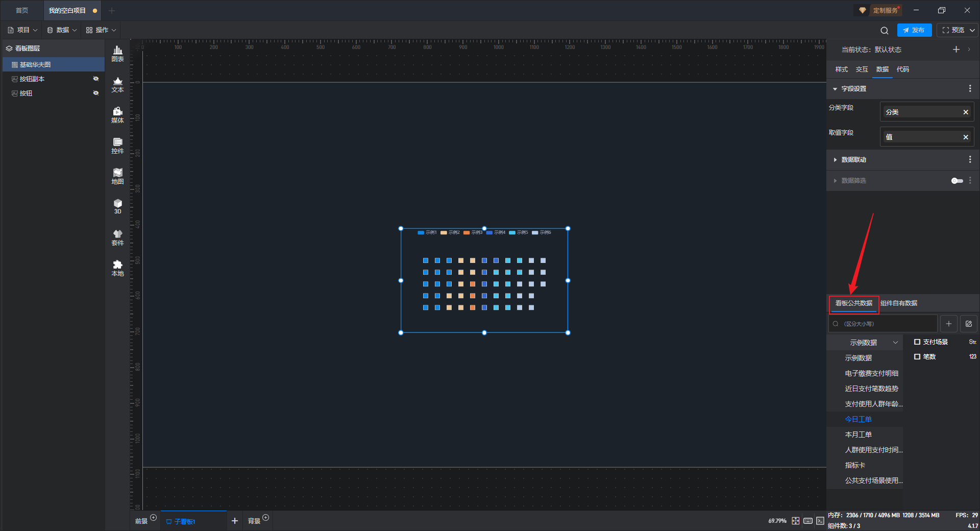Click the edit data icon beside search box

968,324
